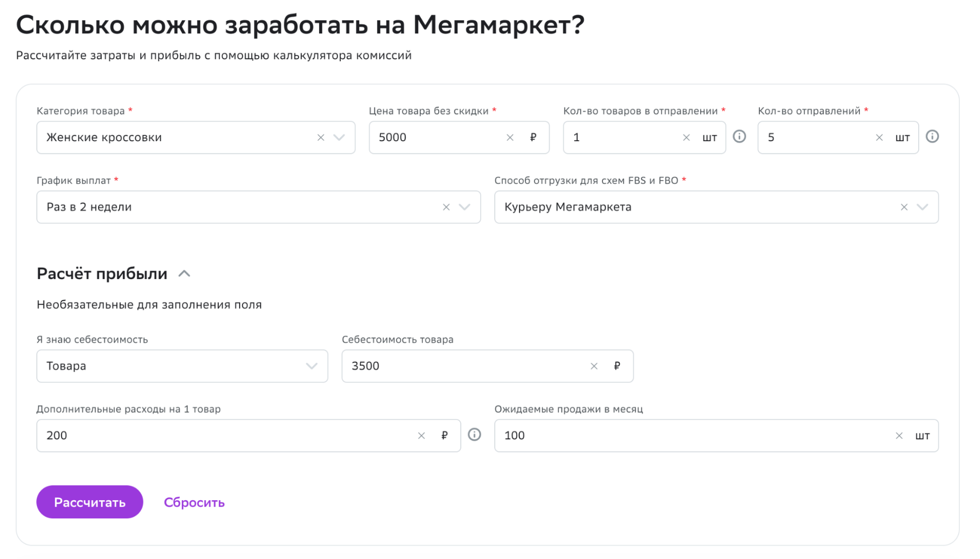Clear the Себестоимость товара value 3500
Viewport: 980px width, 559px height.
click(x=594, y=366)
